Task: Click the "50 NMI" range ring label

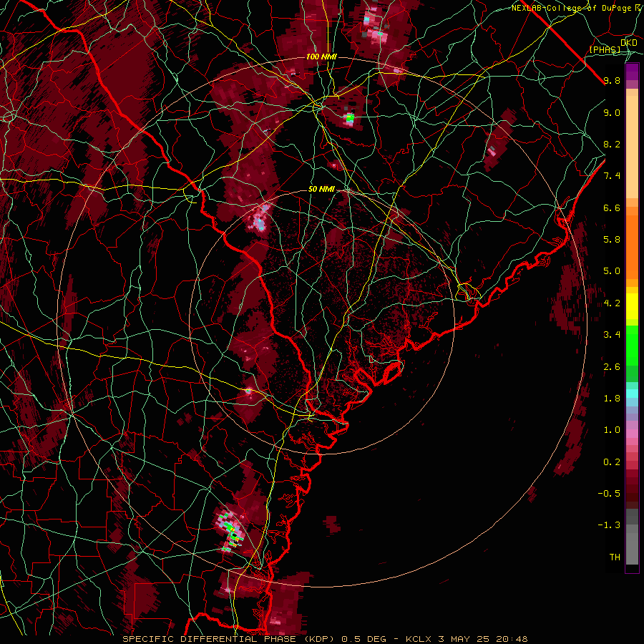Action: [321, 190]
